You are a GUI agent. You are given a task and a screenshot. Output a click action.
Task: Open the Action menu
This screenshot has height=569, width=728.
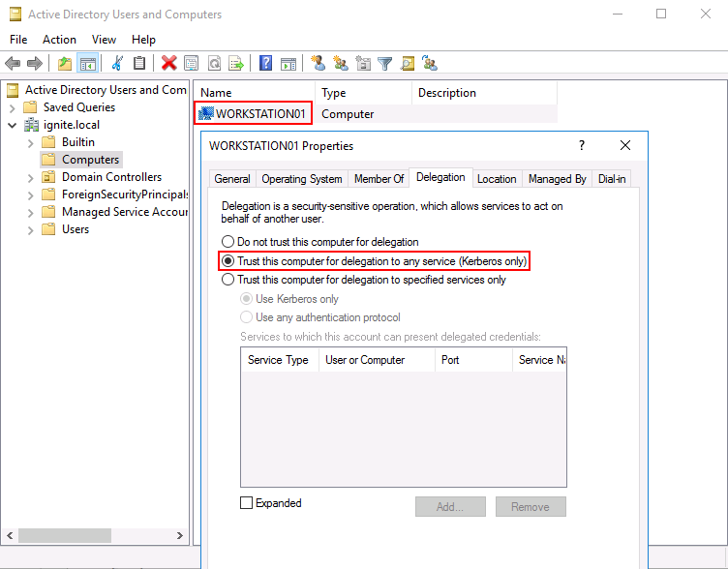pyautogui.click(x=59, y=40)
